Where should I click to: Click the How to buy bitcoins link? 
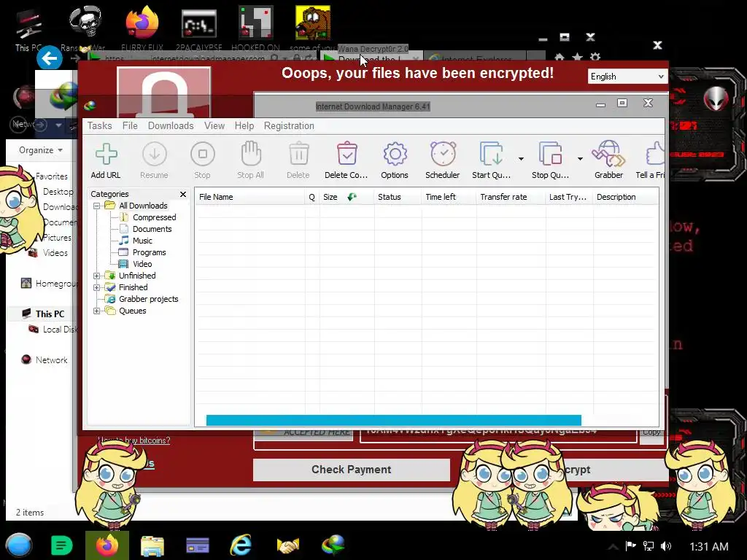pyautogui.click(x=134, y=440)
